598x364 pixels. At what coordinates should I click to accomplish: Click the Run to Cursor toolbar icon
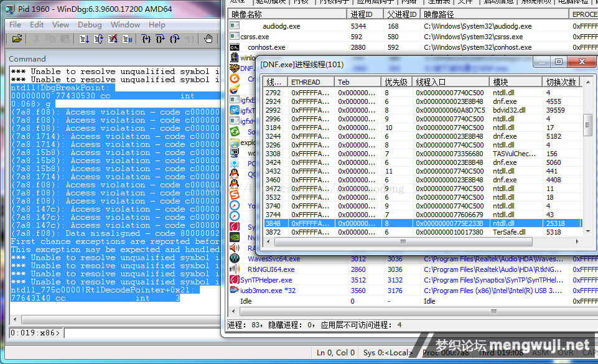tap(189, 39)
